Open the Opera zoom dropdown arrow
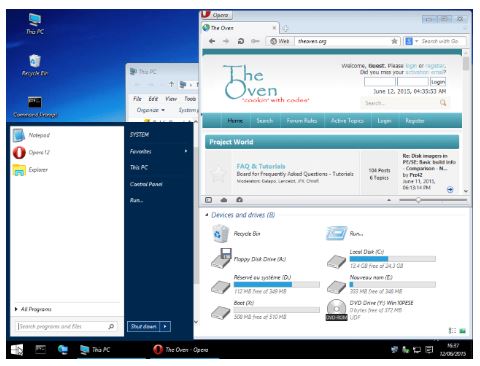 tap(389, 200)
